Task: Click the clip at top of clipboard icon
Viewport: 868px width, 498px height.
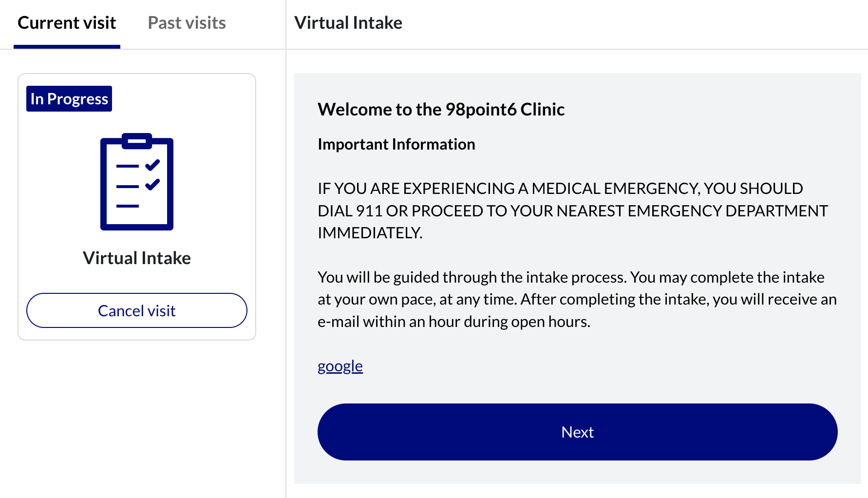Action: pos(137,141)
